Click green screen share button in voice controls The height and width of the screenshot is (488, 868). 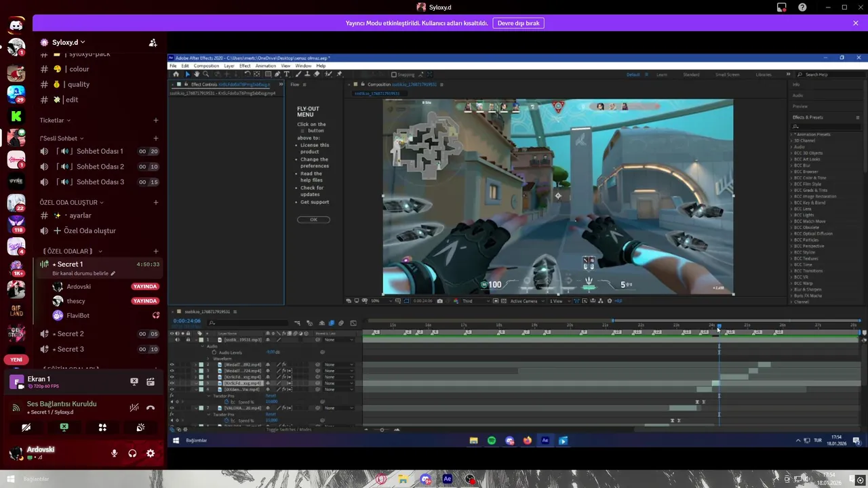pos(64,428)
